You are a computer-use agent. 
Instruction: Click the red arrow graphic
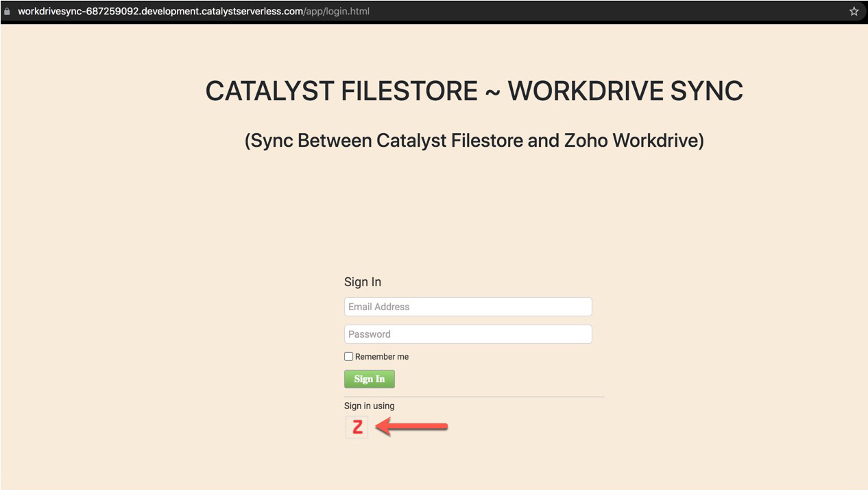click(x=411, y=426)
